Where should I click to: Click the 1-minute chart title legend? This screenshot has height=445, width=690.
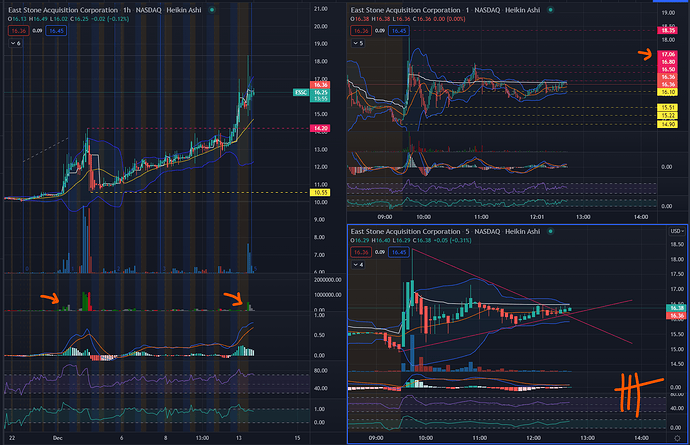[x=445, y=10]
